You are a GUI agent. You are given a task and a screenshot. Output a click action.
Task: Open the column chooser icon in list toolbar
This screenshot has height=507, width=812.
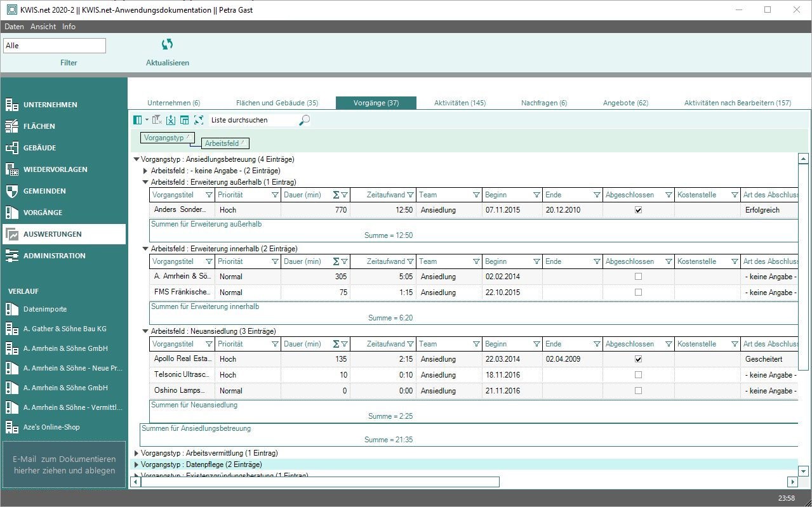point(138,120)
